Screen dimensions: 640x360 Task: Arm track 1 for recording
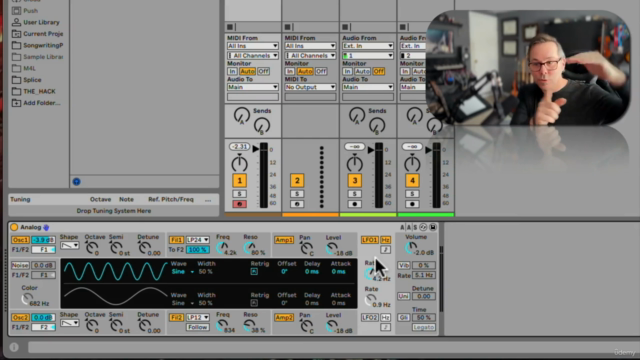tap(240, 204)
